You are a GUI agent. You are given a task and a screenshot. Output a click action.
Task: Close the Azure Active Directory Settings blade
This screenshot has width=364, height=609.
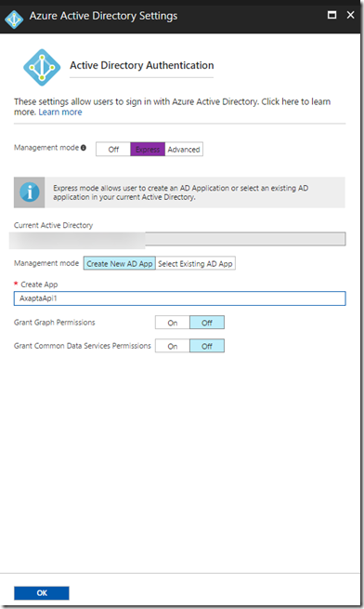point(350,15)
